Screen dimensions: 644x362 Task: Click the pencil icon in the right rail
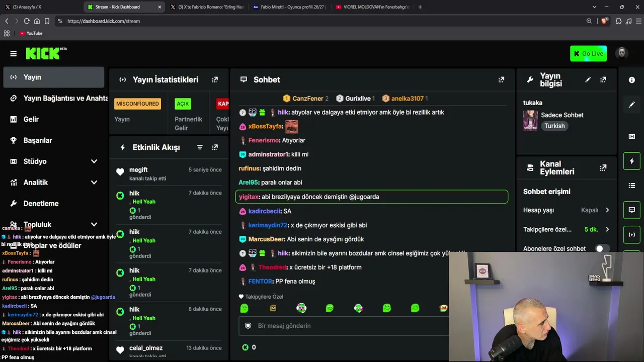[x=632, y=105]
